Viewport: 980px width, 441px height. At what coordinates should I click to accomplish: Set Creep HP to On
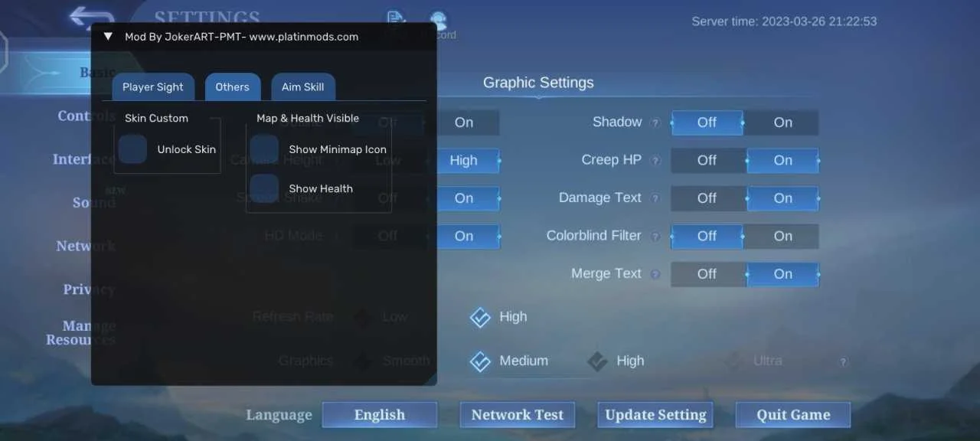click(x=782, y=161)
